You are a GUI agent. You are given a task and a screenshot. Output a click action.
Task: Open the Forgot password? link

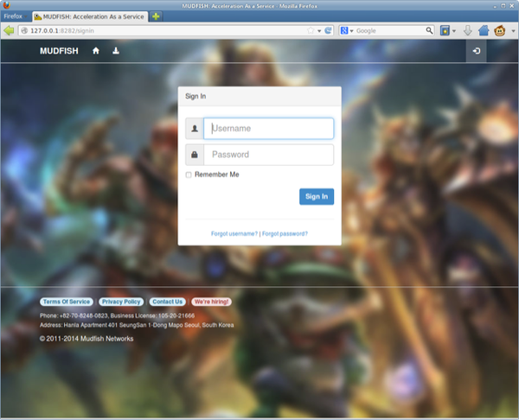click(285, 234)
